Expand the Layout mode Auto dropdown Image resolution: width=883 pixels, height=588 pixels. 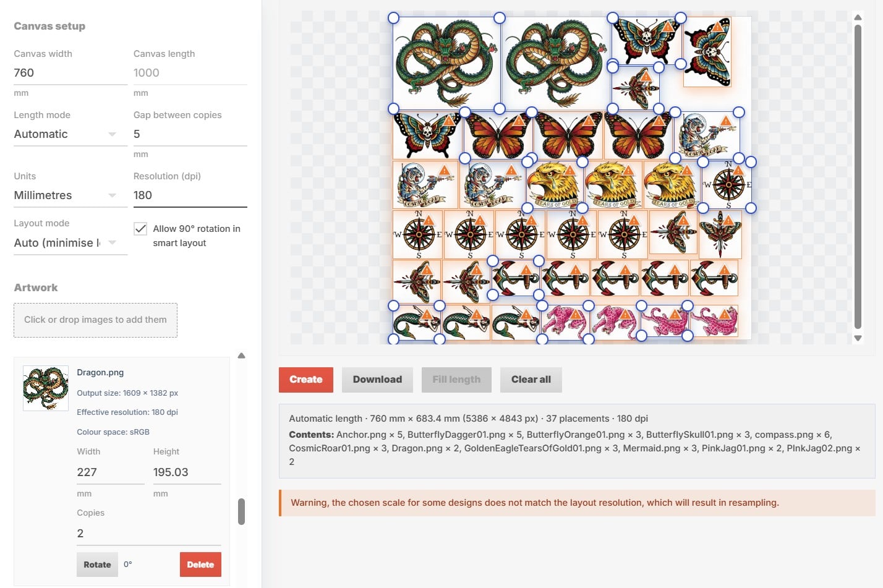click(66, 243)
